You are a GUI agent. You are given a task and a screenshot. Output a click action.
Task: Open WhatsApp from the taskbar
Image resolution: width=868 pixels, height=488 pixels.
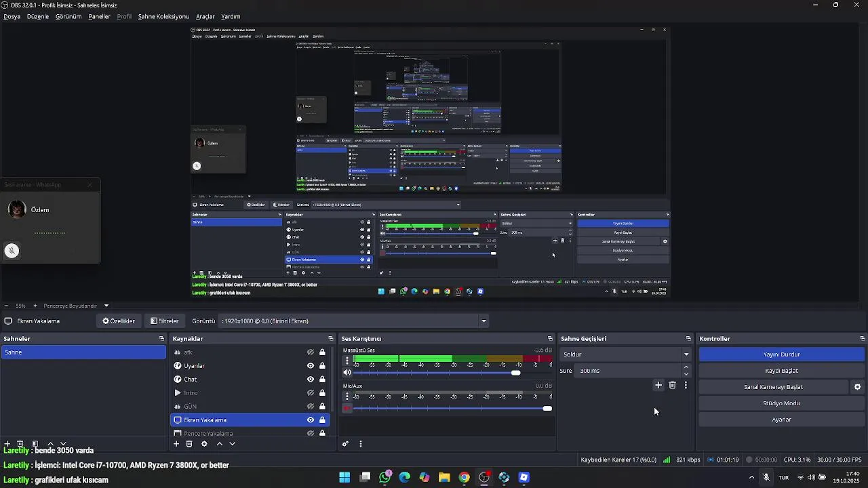[x=384, y=477]
